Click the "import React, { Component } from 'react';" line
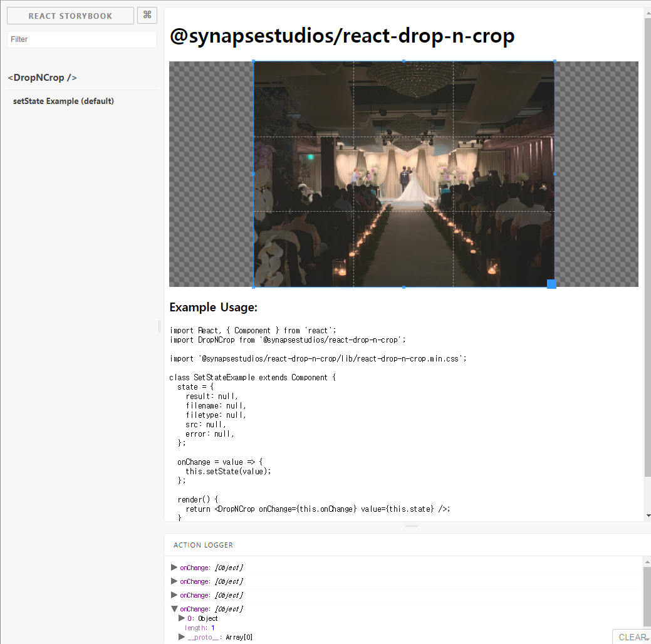 (253, 331)
